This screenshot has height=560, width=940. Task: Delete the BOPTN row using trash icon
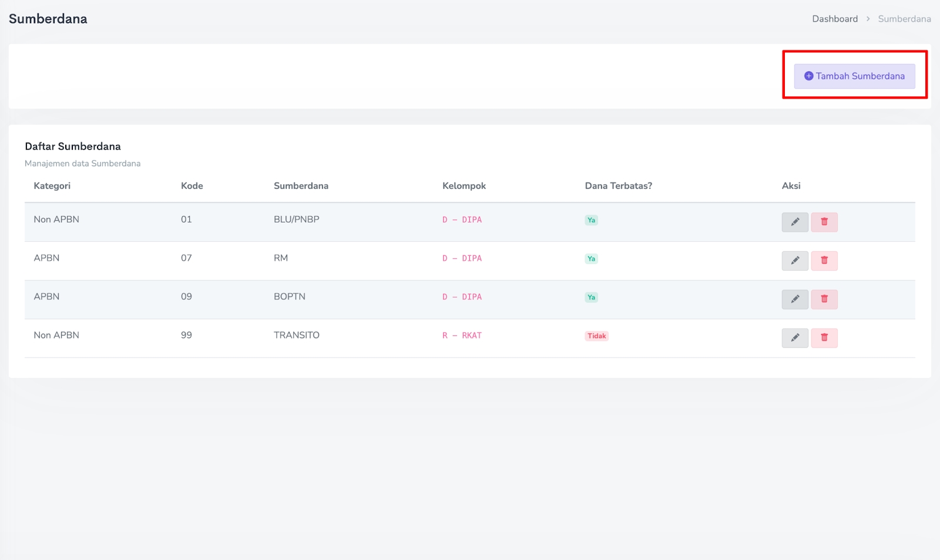[x=824, y=299]
